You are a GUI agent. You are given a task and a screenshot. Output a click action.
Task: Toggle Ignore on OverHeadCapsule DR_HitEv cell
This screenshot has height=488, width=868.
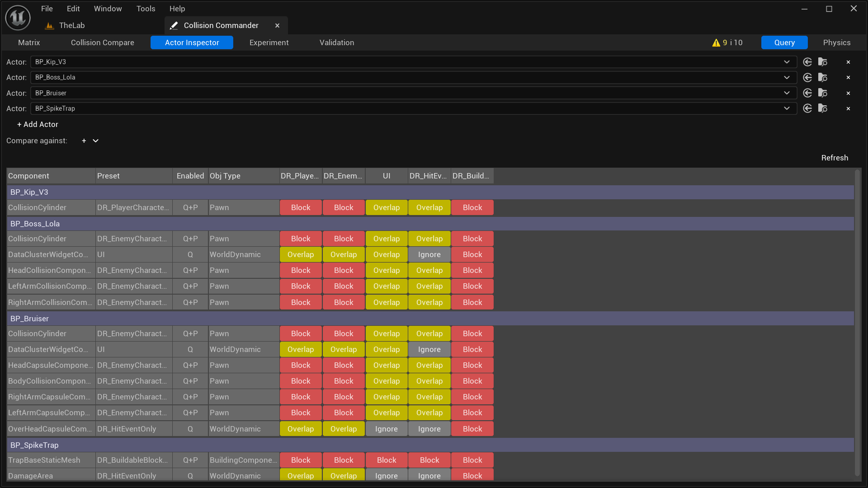click(x=429, y=429)
